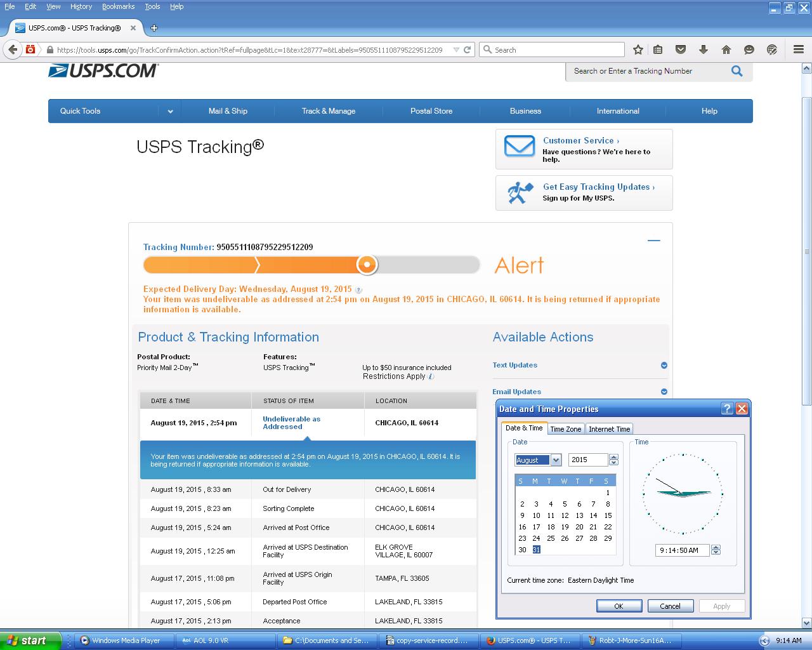Open the Downloads arrow icon

click(703, 50)
